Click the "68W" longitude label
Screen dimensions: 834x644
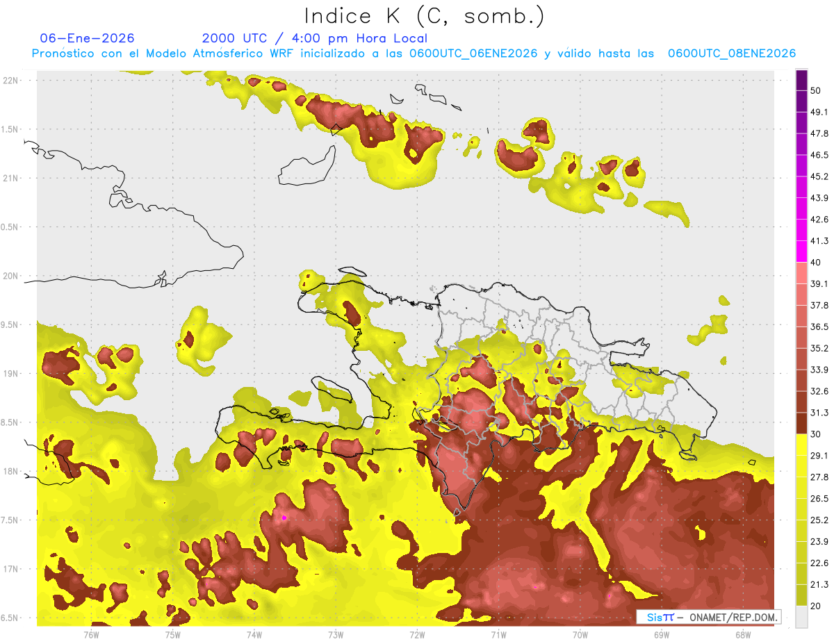pos(743,634)
